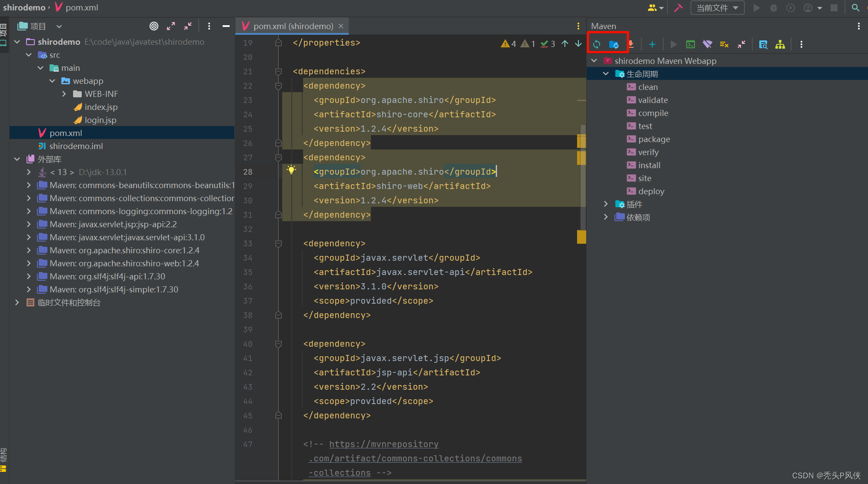Toggle Maven offline mode
This screenshot has width=868, height=484.
pos(707,44)
